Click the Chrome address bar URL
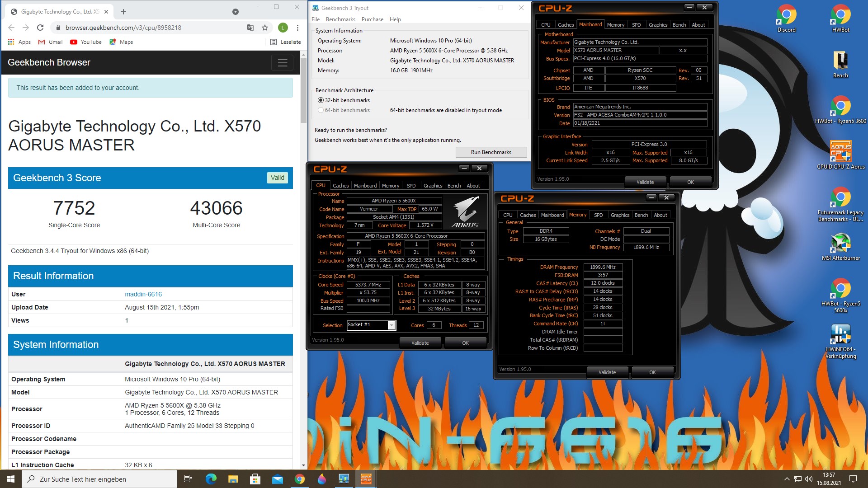The height and width of the screenshot is (488, 868). [123, 28]
